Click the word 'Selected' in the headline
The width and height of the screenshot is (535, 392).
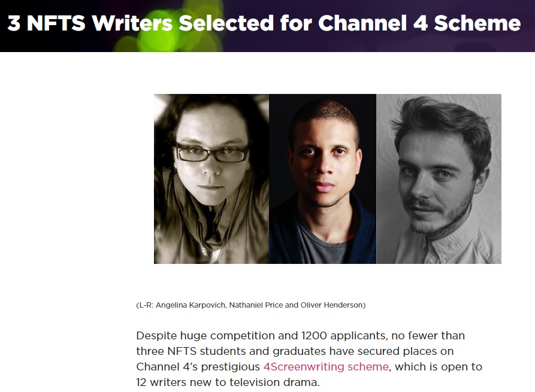coord(226,23)
